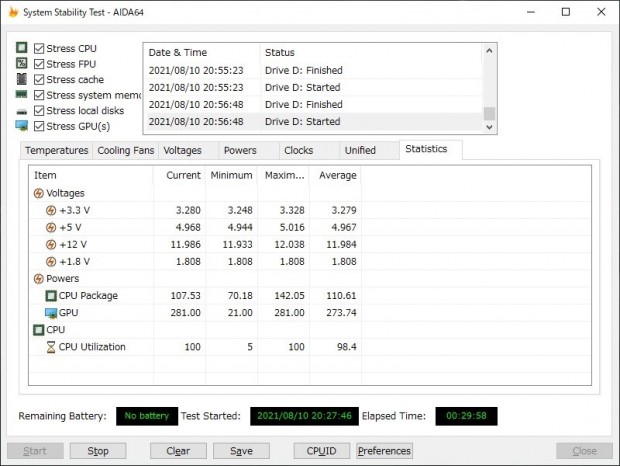Click the AIDA64 flame icon in title bar
This screenshot has height=466, width=620.
[x=13, y=12]
